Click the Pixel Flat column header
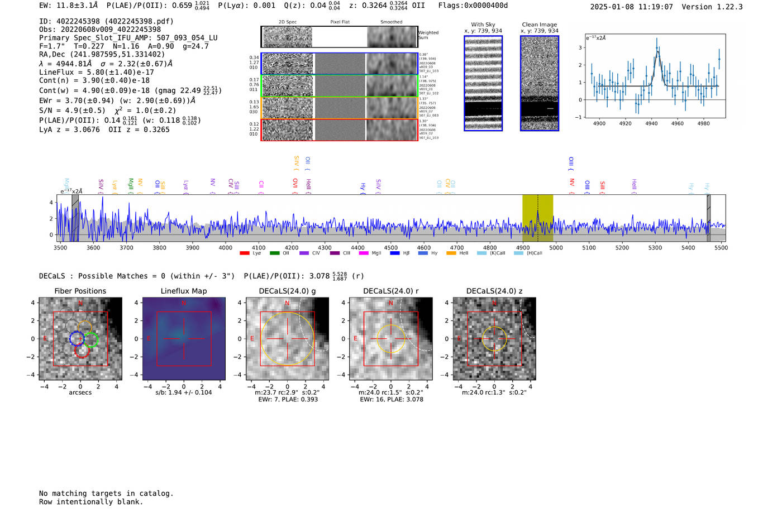The image size is (782, 532). coord(340,22)
